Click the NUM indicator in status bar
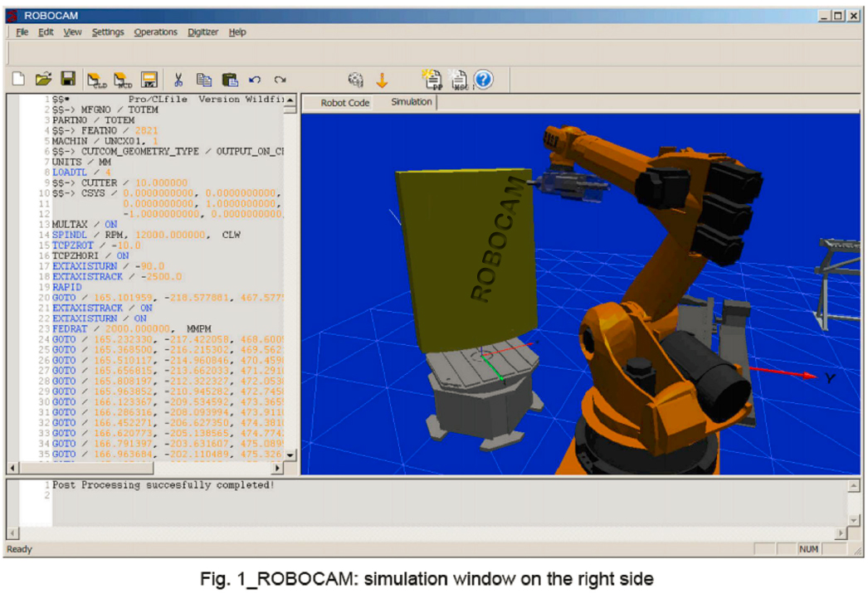This screenshot has width=868, height=598. (x=808, y=549)
